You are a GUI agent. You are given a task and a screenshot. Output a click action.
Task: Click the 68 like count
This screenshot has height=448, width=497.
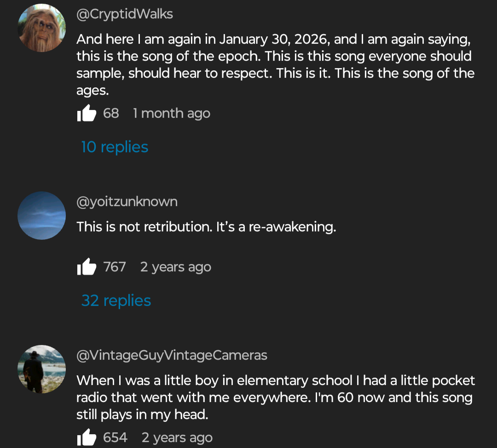click(111, 113)
